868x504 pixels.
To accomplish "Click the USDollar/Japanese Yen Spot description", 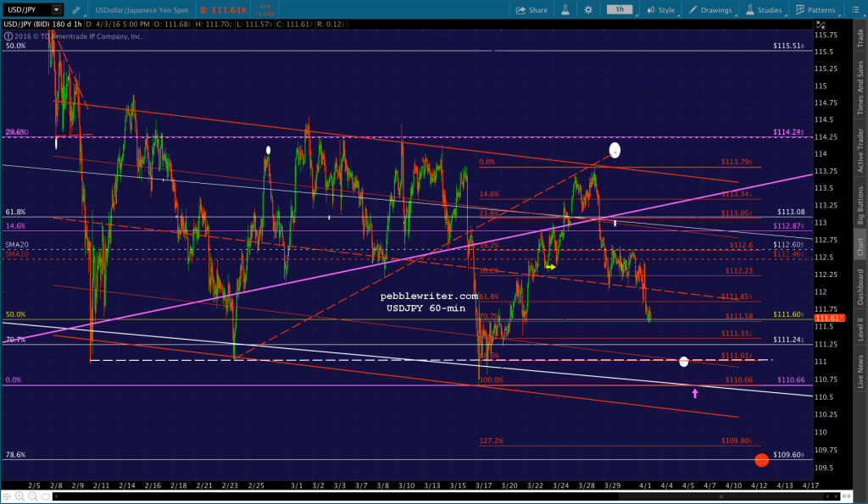I will pyautogui.click(x=142, y=10).
